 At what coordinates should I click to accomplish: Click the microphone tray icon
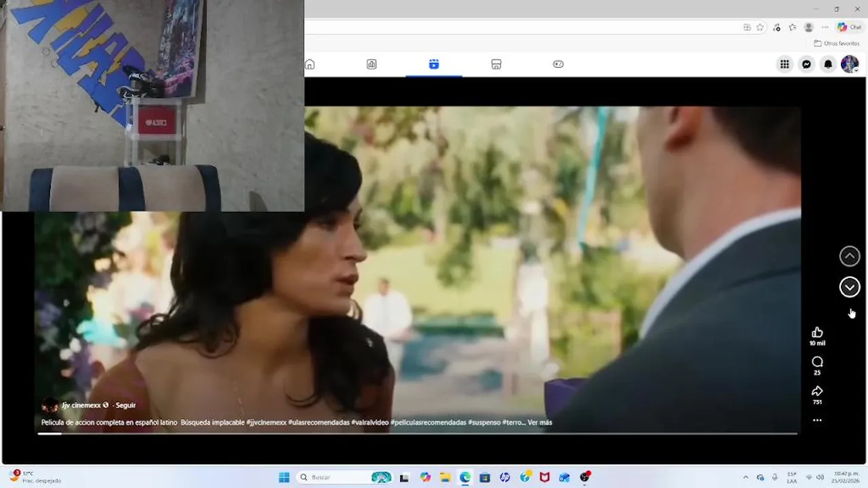pos(775,477)
